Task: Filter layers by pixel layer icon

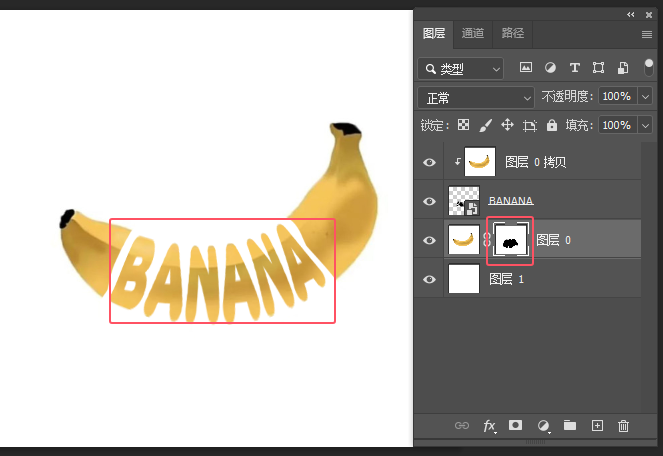Action: pyautogui.click(x=526, y=67)
